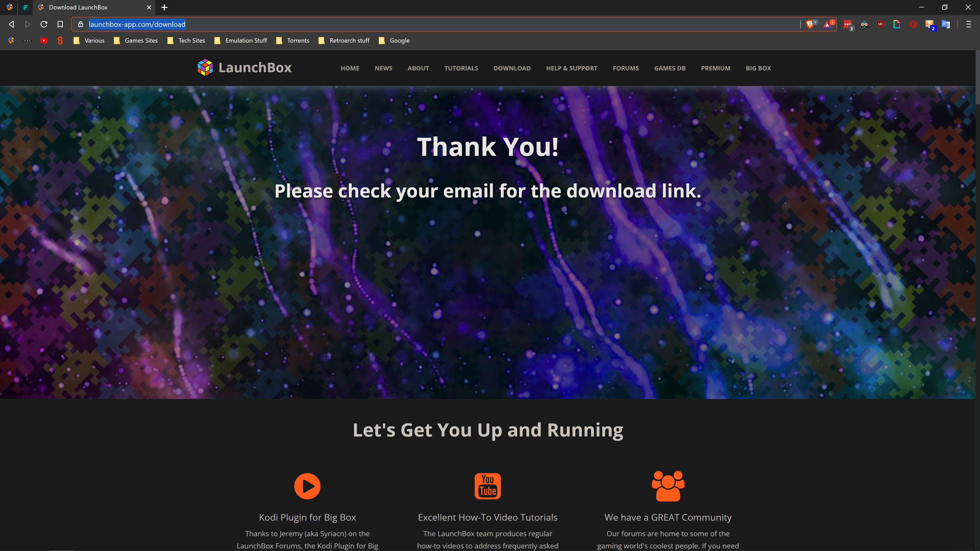This screenshot has width=980, height=551.
Task: Open the YouTube bookmark
Action: pos(44,40)
